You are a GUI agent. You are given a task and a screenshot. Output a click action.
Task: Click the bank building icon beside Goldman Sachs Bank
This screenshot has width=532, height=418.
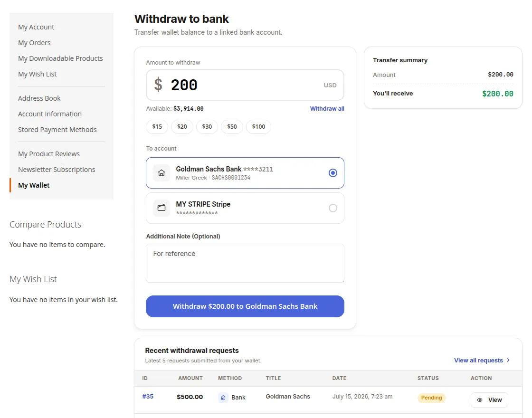pos(161,173)
